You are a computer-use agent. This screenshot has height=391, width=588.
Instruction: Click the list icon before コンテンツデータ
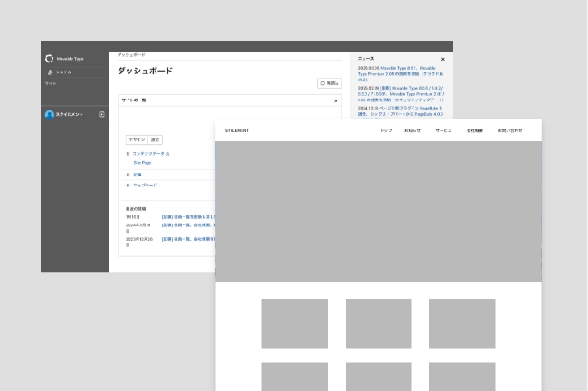click(128, 154)
